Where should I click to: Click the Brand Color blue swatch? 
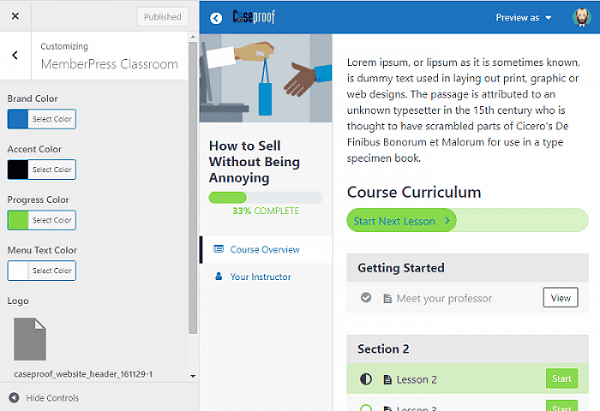[x=18, y=119]
